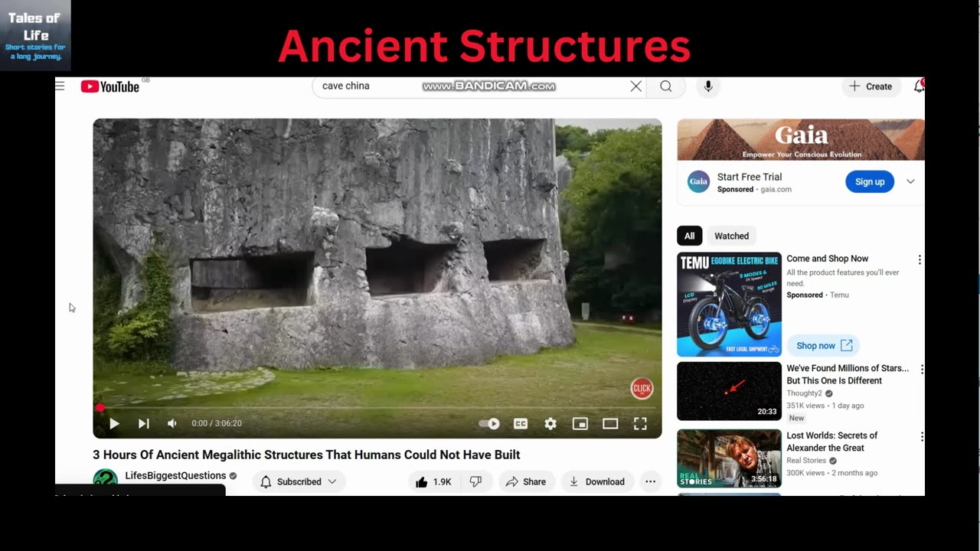Switch to miniplayer mode
This screenshot has width=980, height=551.
pyautogui.click(x=580, y=423)
